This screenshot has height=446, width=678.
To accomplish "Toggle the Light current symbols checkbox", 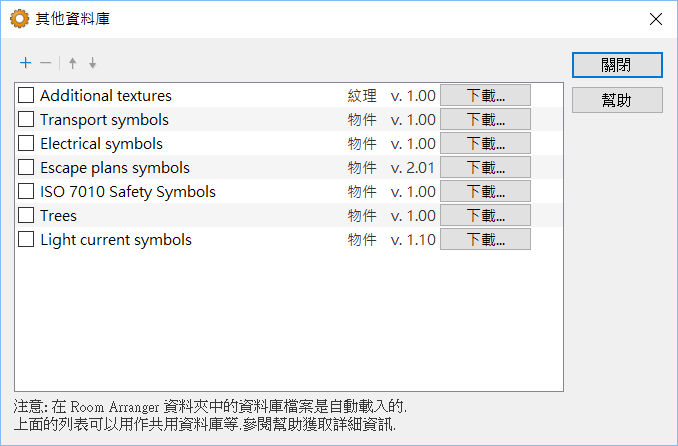I will click(26, 240).
